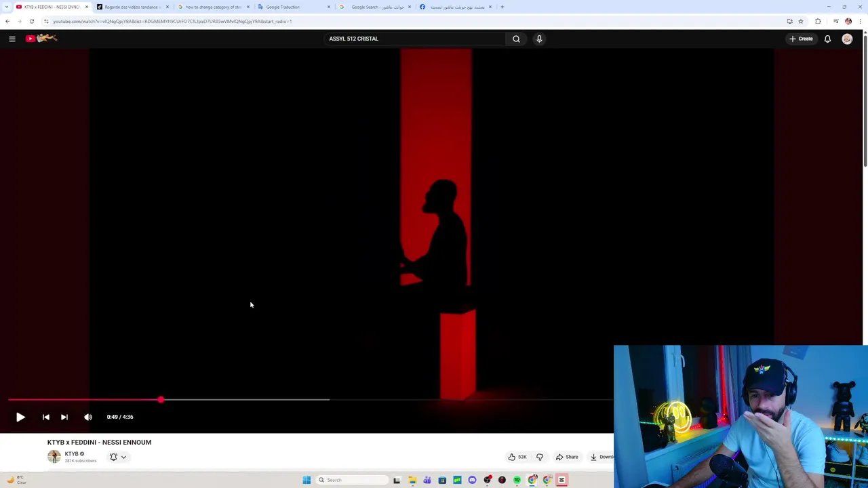Viewport: 868px width, 488px height.
Task: Click the Windows taskbar Search box
Action: 353,480
